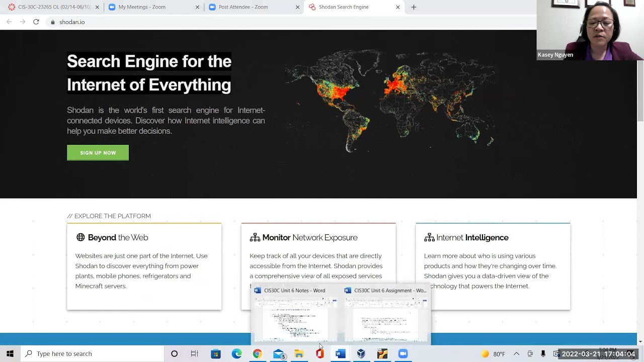Click the globe icon beside Beyond
This screenshot has height=362, width=644.
point(80,237)
